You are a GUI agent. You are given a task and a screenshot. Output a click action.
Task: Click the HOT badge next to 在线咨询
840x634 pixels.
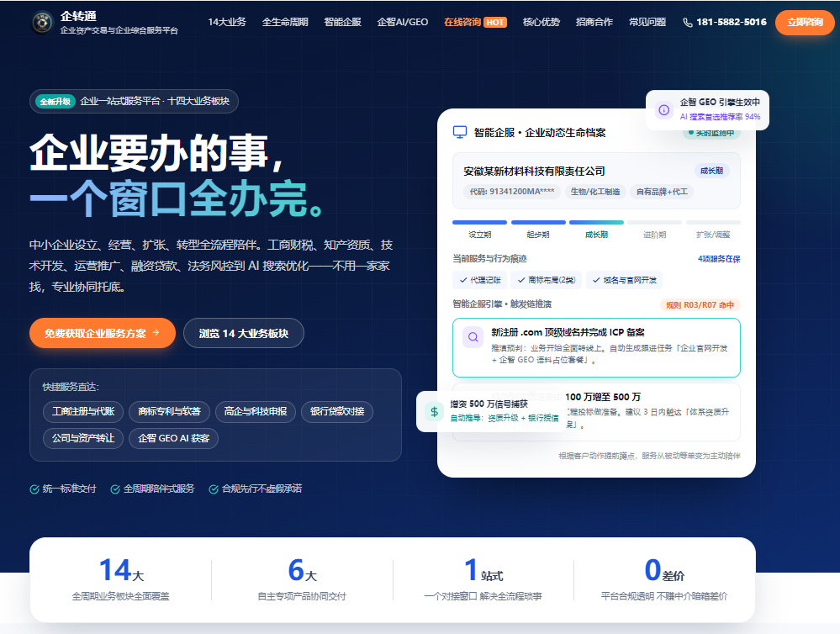click(x=495, y=23)
